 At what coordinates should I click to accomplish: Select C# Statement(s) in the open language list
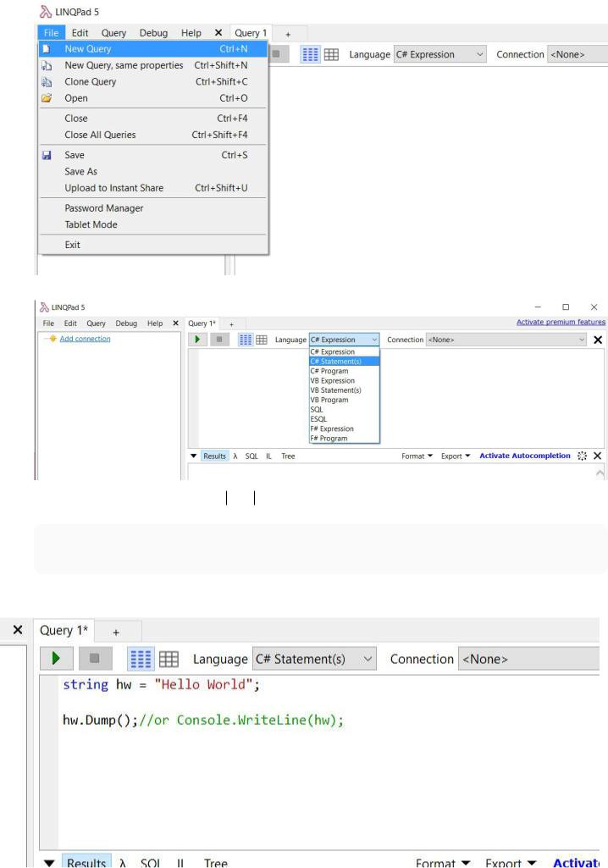point(344,362)
